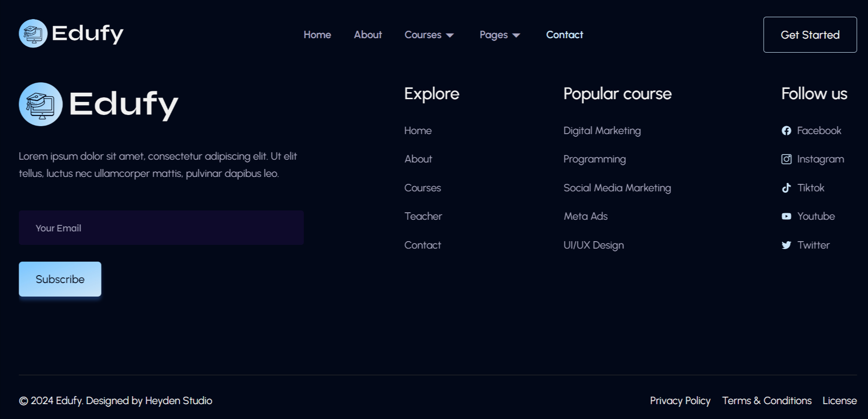Switch to the About page from the navbar
Viewport: 868px width, 419px height.
(367, 35)
